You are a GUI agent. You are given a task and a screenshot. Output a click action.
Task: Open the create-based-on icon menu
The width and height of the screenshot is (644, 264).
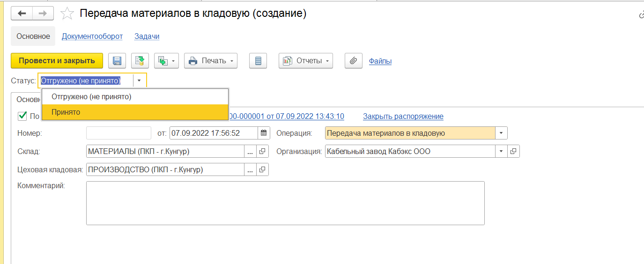167,61
